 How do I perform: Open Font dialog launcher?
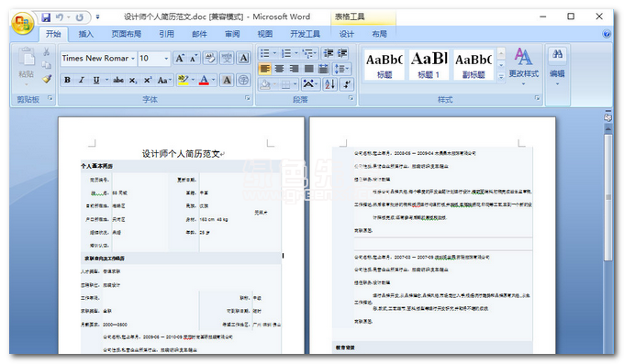[247, 98]
